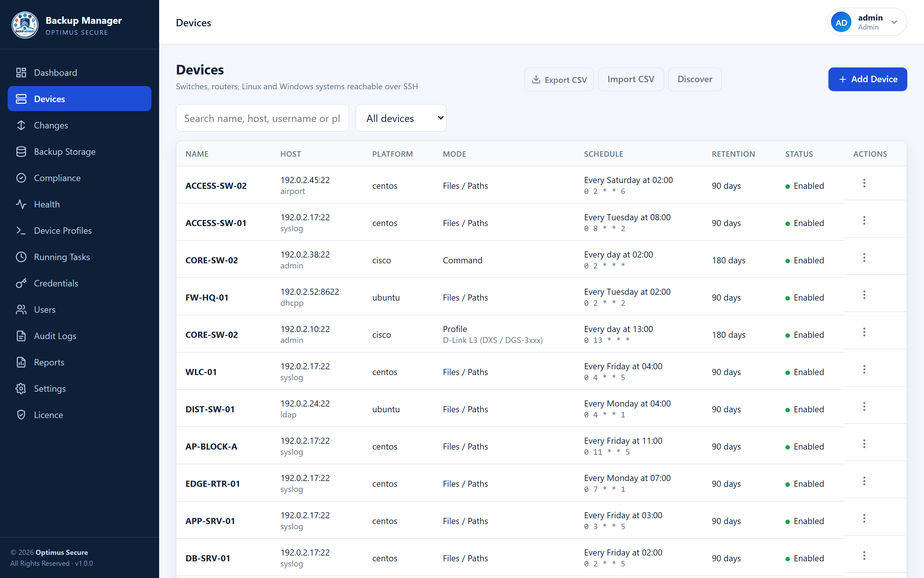This screenshot has height=578, width=924.
Task: Click the FW-HQ-01 device name
Action: click(207, 297)
